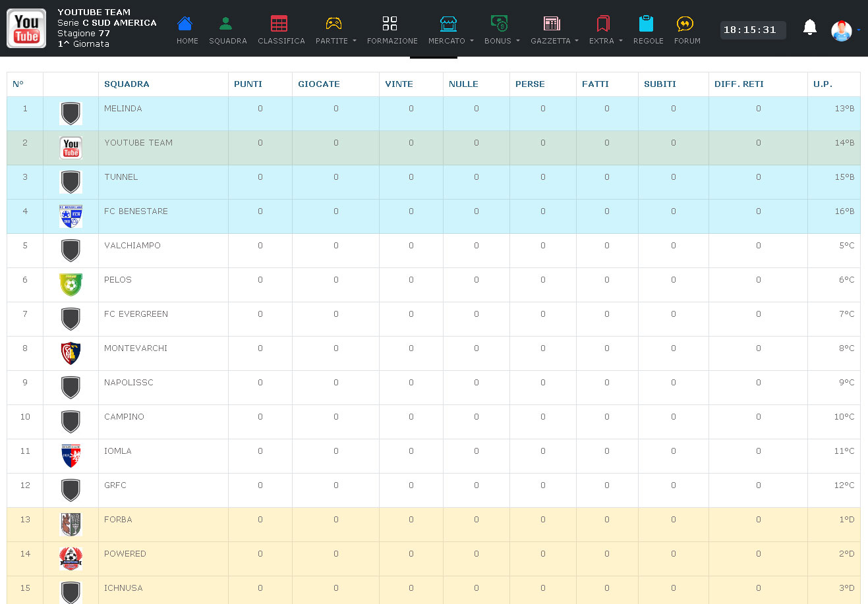This screenshot has width=868, height=604.
Task: Select the REGOLE menu label
Action: [x=649, y=41]
